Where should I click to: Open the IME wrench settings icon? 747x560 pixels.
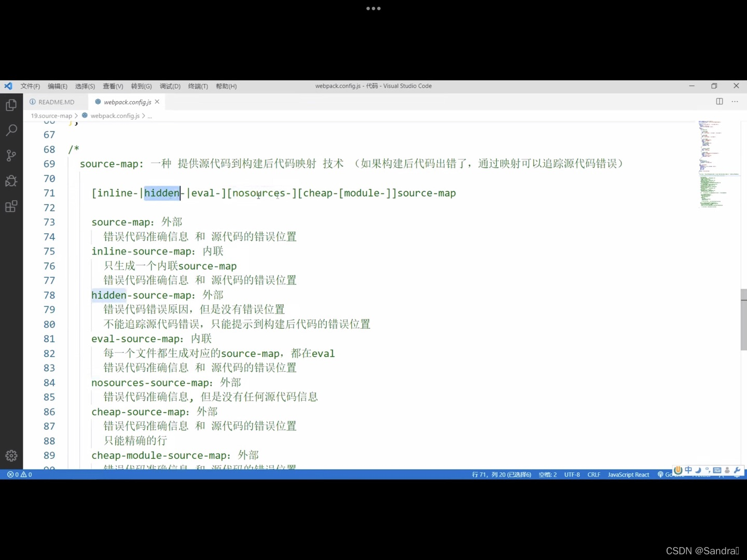737,470
